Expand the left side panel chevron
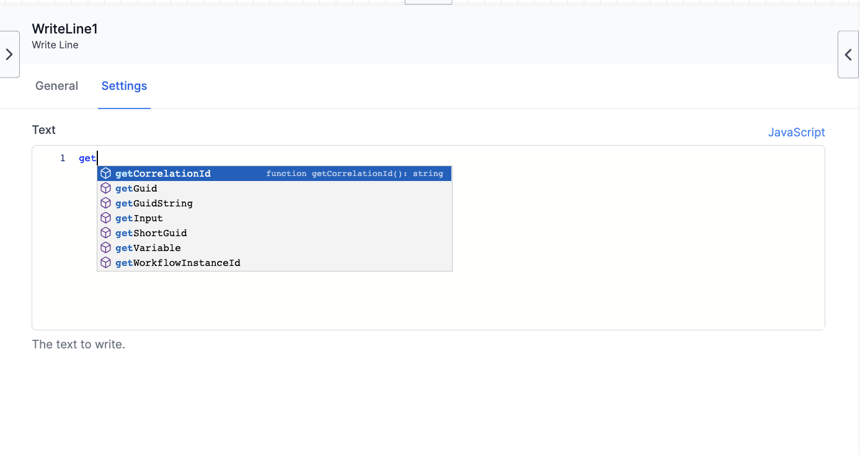The width and height of the screenshot is (868, 455). click(x=10, y=54)
